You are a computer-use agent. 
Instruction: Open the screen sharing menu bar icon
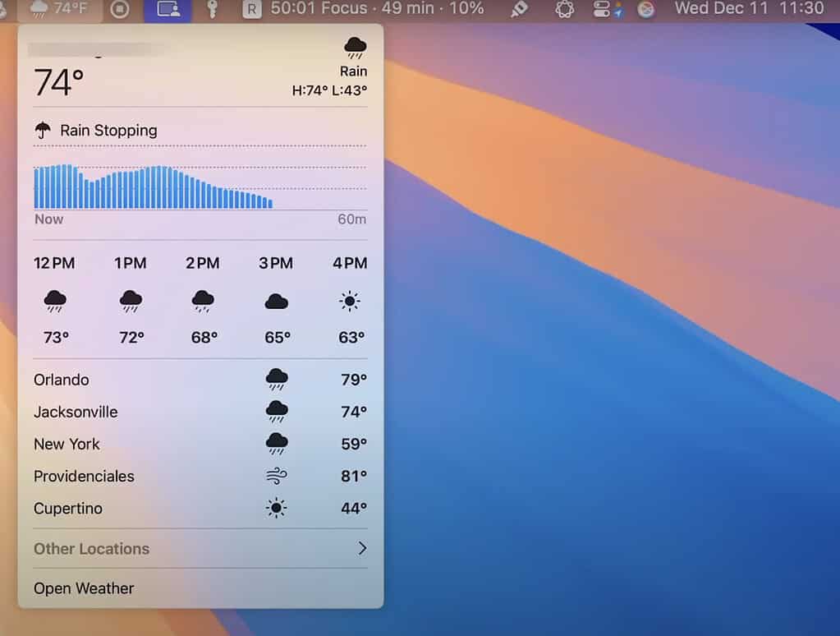[x=168, y=10]
